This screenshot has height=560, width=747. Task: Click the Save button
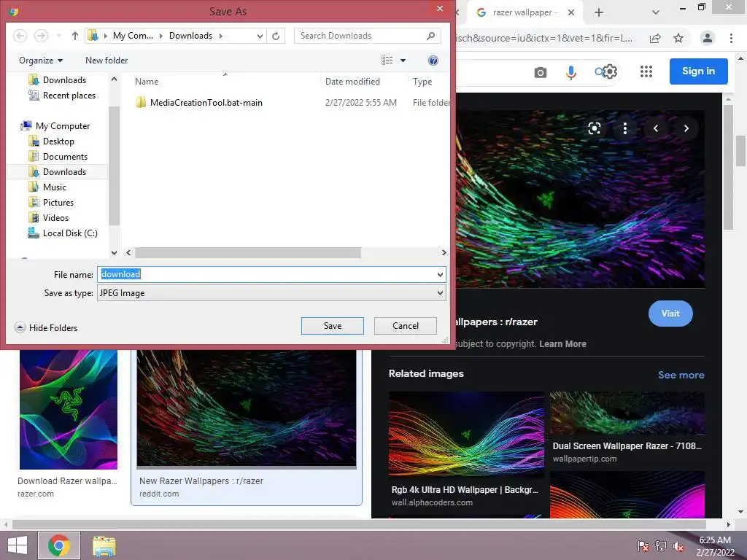pos(333,326)
